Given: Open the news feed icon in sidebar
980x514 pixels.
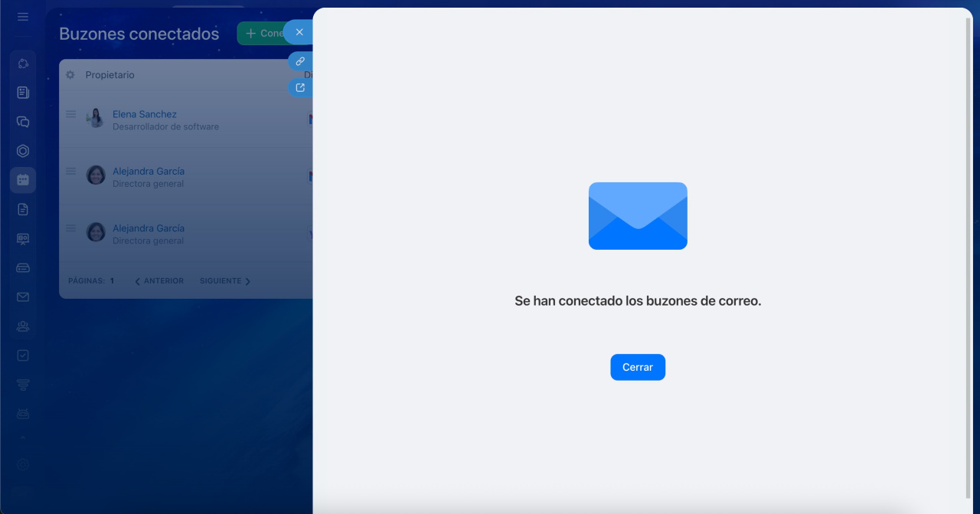Looking at the screenshot, I should (x=23, y=93).
